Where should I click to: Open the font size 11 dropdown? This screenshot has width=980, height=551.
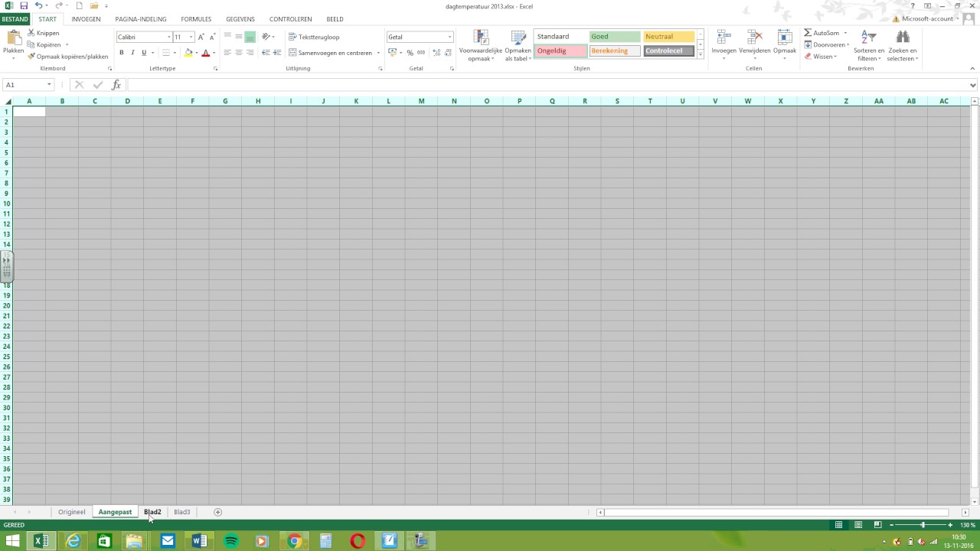[x=191, y=37]
